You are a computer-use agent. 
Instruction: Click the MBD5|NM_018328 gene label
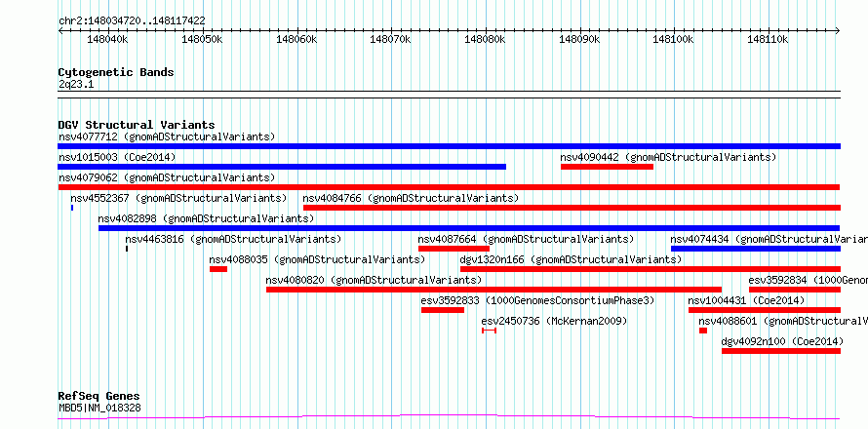99,408
